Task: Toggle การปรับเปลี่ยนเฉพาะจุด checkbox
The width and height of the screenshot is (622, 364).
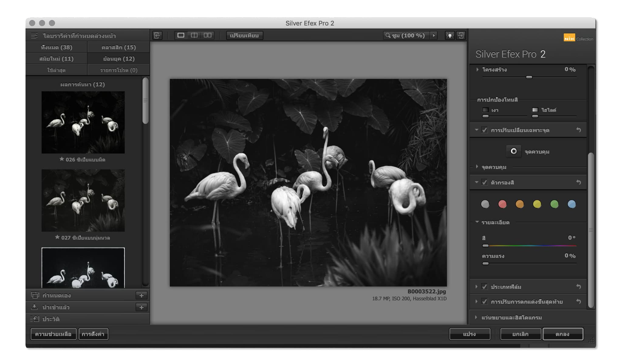Action: click(x=484, y=130)
